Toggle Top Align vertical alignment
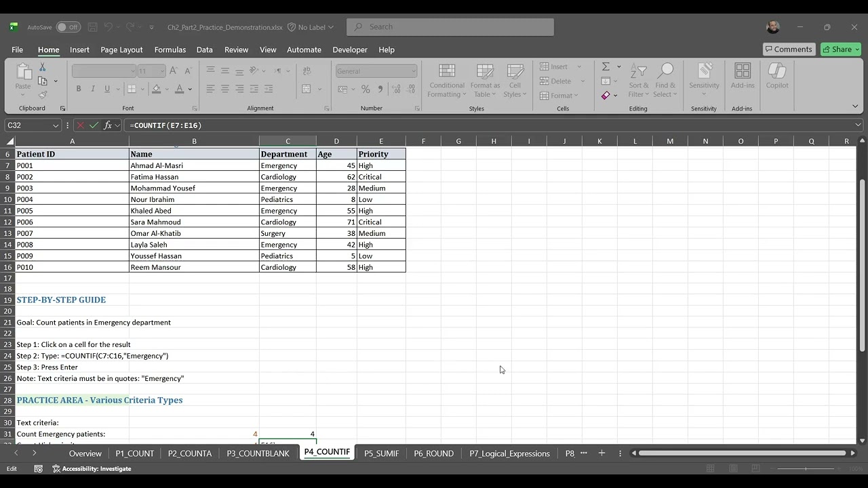This screenshot has width=868, height=488. coord(210,70)
